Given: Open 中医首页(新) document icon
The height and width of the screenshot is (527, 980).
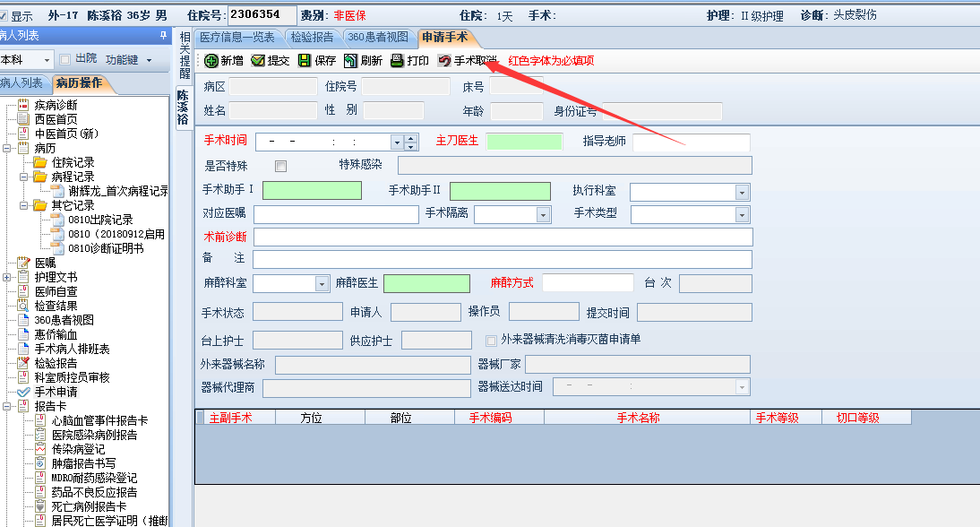Looking at the screenshot, I should coord(23,134).
